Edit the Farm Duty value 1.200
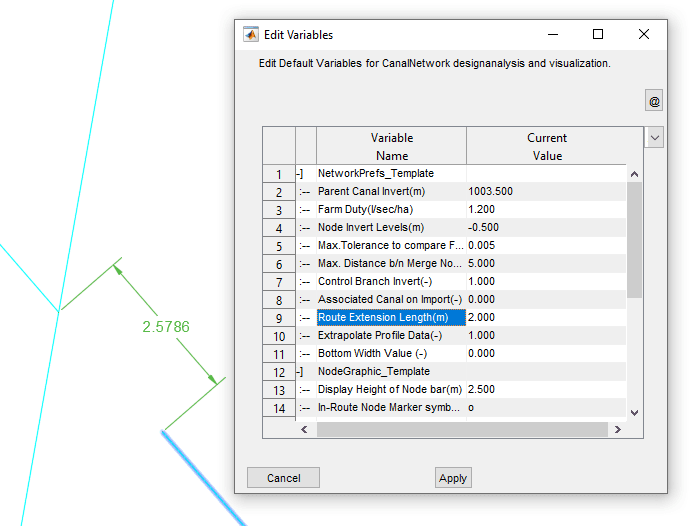This screenshot has height=526, width=691. tap(546, 210)
